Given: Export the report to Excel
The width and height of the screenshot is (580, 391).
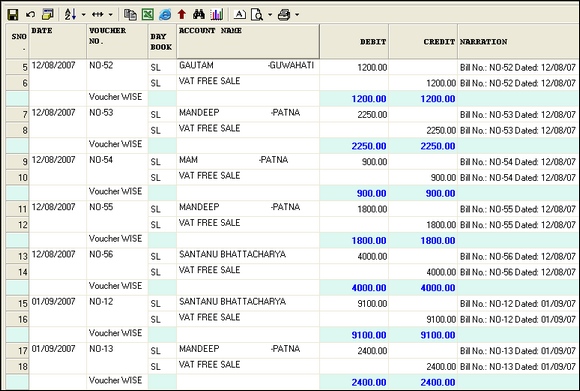Looking at the screenshot, I should tap(148, 15).
